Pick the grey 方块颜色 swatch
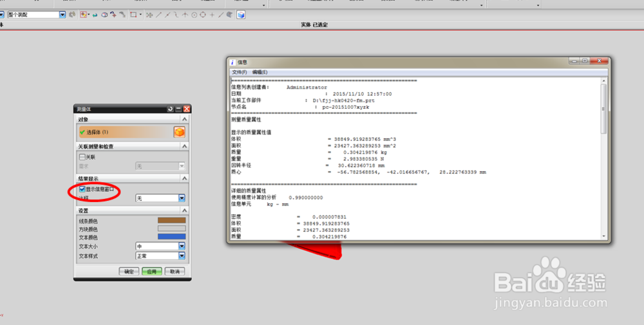The width and height of the screenshot is (644, 325). (172, 228)
